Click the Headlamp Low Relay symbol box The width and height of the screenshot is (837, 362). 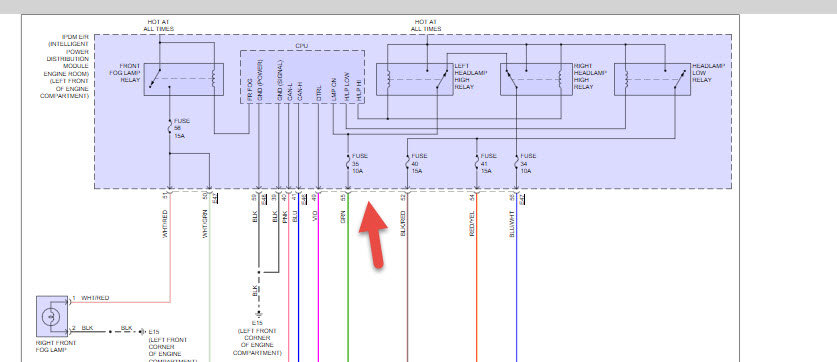coord(652,80)
